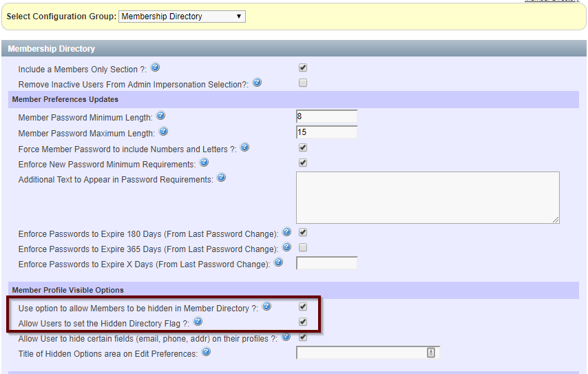Image resolution: width=588 pixels, height=374 pixels.
Task: Toggle Enforce New Password Minimum Requirements checkbox
Action: 303,163
